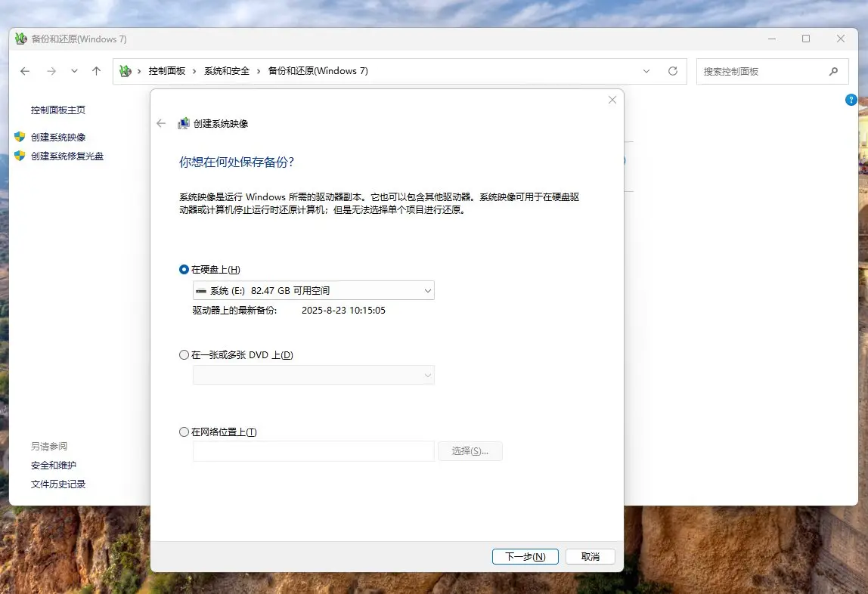The height and width of the screenshot is (594, 868).
Task: Select 备份和还原(Windows 7) breadcrumb item
Action: [x=318, y=71]
